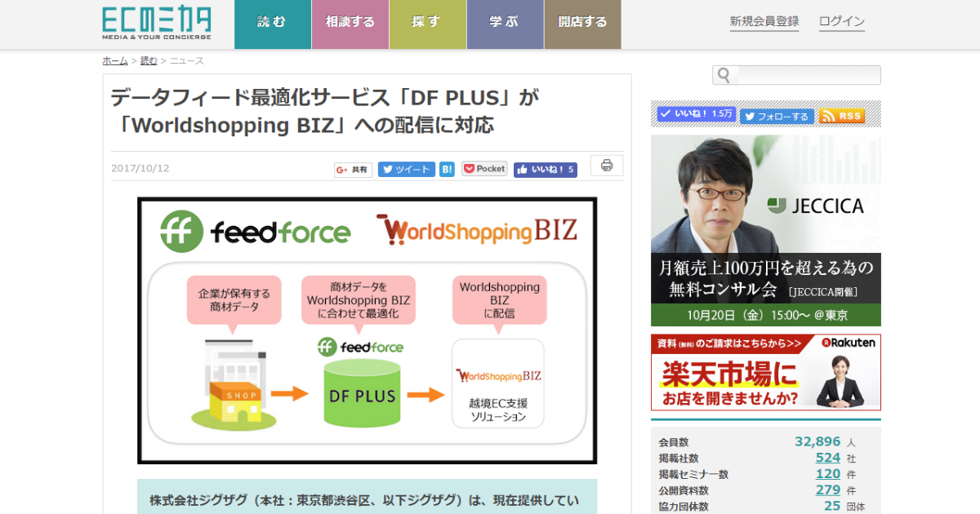Share article on Google+ 共有 button

pyautogui.click(x=353, y=169)
